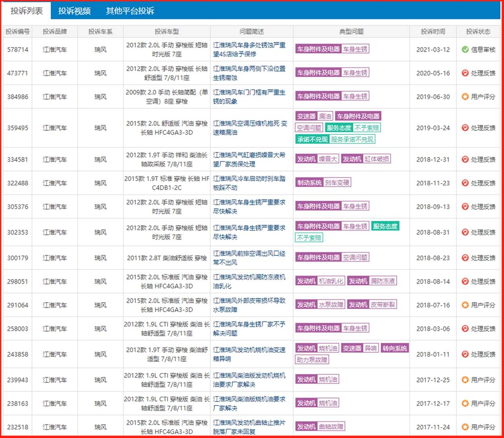Click the 缸体破损 tag
The image size is (504, 438).
tap(376, 159)
